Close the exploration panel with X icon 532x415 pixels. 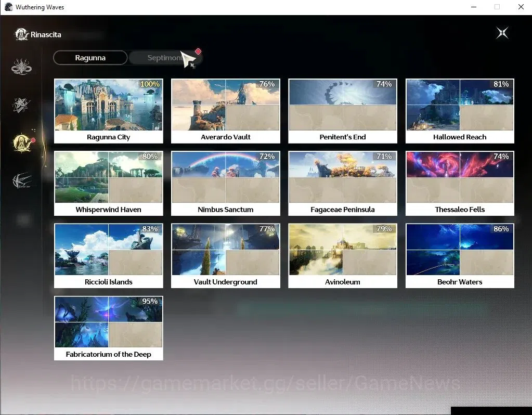[502, 33]
